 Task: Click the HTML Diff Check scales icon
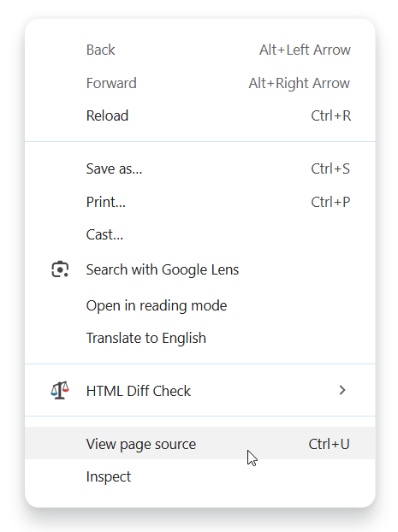pos(60,391)
